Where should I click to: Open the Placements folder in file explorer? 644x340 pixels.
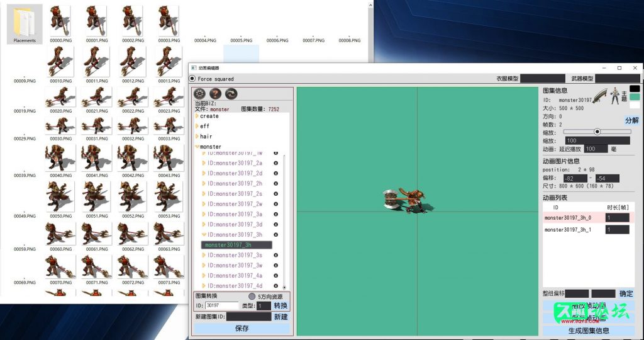tap(25, 25)
